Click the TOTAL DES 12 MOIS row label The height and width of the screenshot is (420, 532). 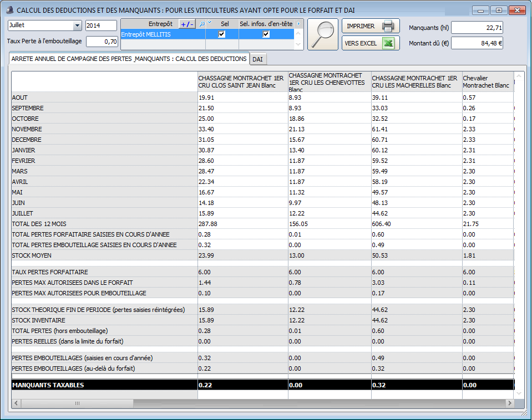(39, 224)
